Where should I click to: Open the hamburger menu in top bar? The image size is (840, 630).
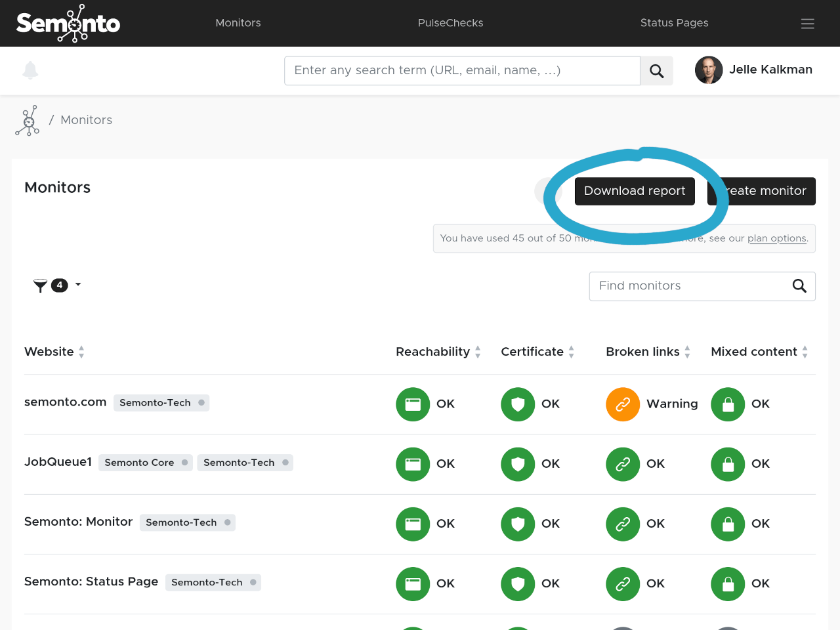click(x=808, y=24)
